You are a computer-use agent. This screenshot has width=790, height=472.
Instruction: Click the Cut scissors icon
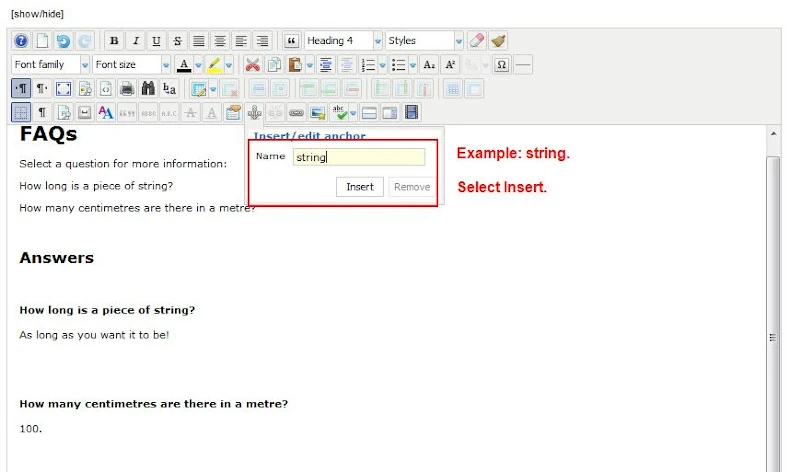pos(252,65)
